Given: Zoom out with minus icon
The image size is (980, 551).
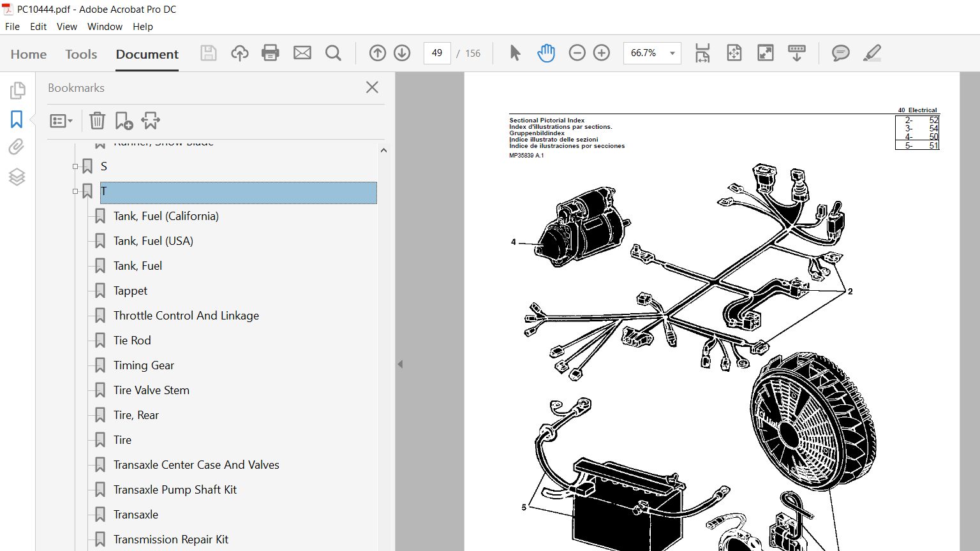Looking at the screenshot, I should point(577,53).
